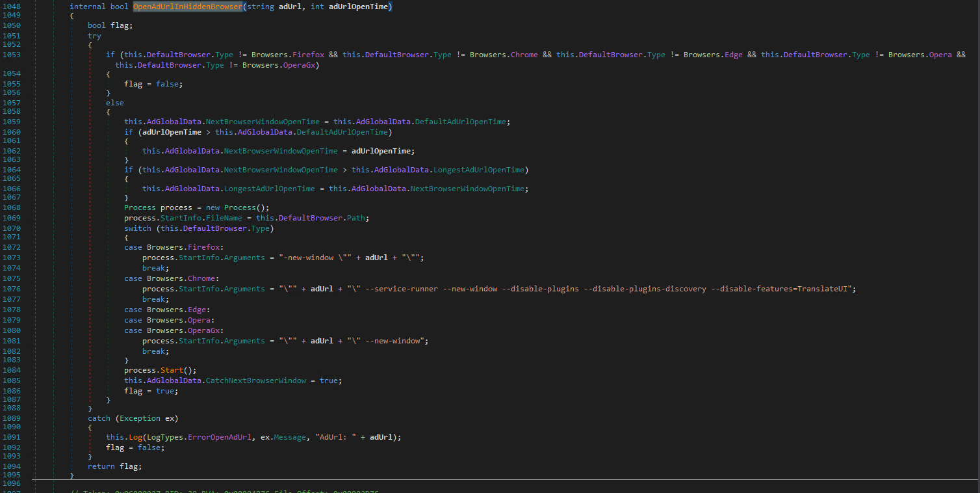Click the try keyword on line 1051

coord(95,36)
